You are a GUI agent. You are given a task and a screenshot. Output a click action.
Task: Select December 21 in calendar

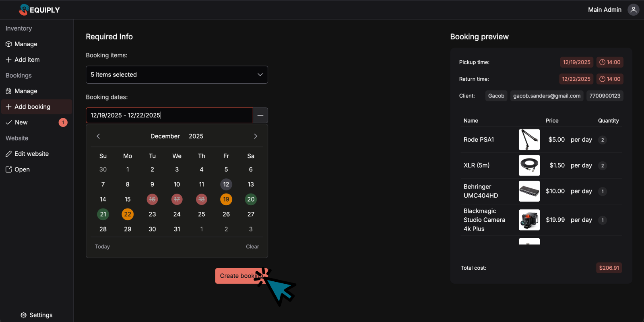click(x=103, y=214)
